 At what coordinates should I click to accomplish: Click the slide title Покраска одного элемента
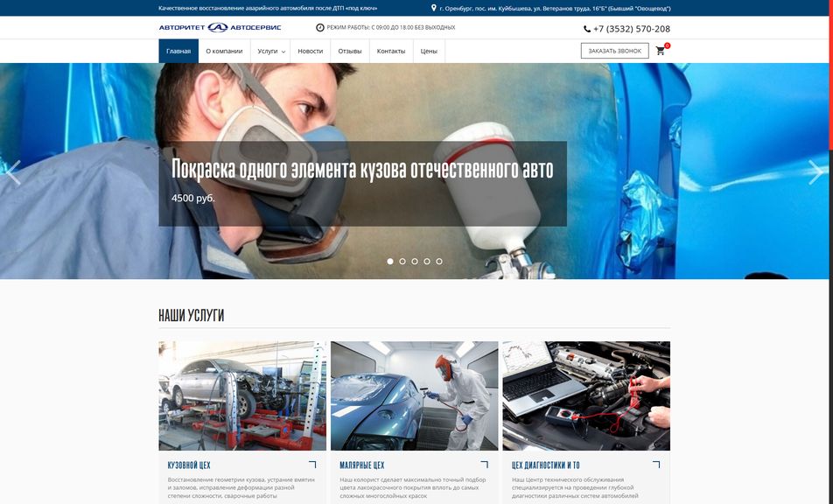pos(362,170)
